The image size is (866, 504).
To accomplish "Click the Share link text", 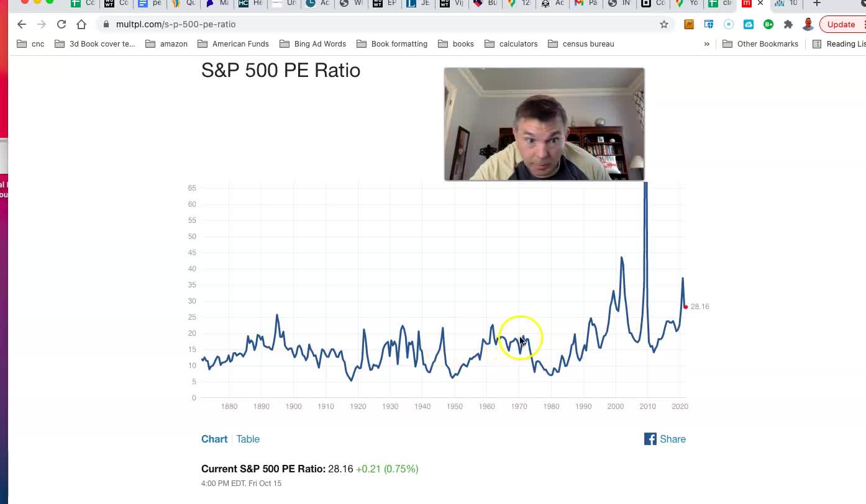I will (x=673, y=439).
